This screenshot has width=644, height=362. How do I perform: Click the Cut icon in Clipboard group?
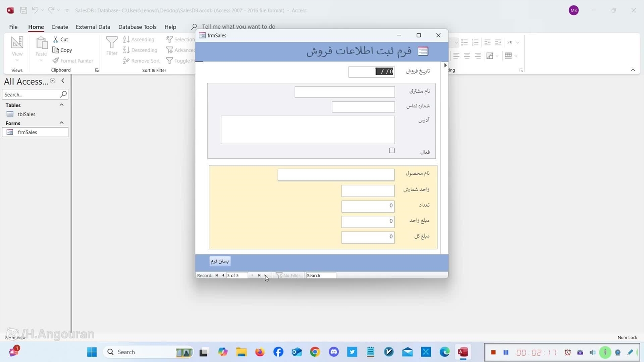tap(56, 39)
